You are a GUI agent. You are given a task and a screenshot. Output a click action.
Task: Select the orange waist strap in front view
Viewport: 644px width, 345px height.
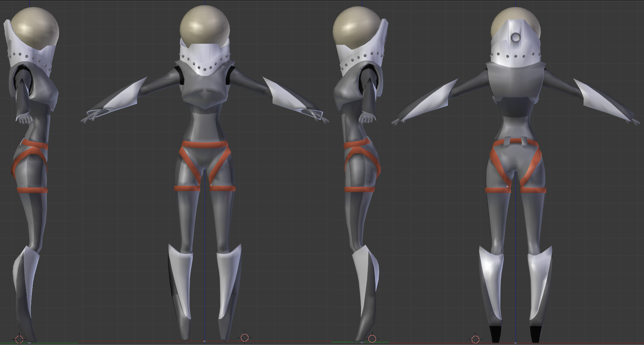coord(205,144)
